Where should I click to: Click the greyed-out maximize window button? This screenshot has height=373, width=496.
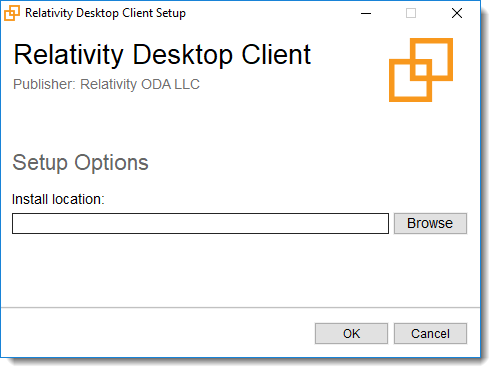(411, 13)
